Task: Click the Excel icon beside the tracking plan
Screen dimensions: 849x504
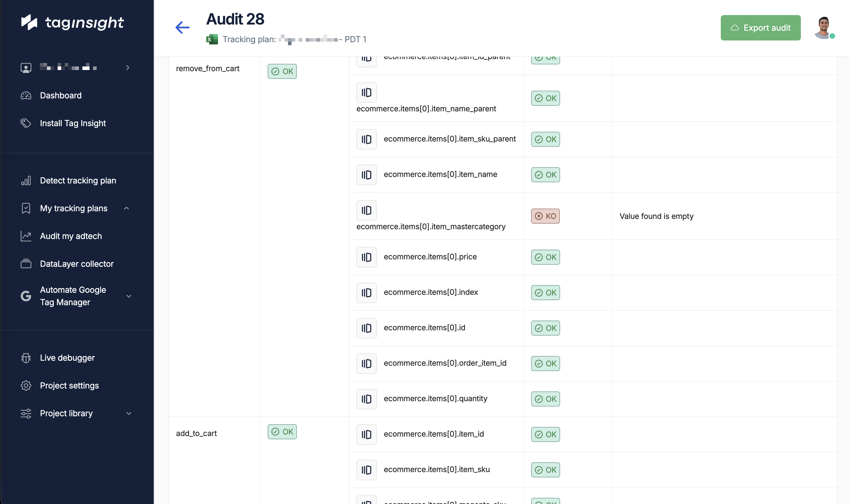Action: 212,39
